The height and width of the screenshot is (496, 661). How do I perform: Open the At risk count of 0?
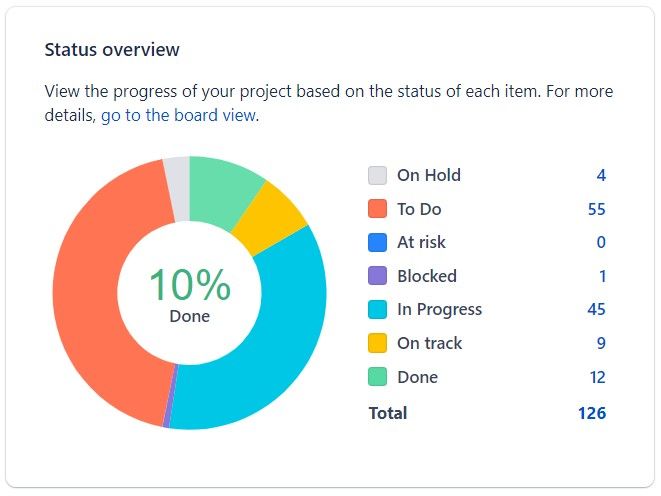click(x=601, y=242)
